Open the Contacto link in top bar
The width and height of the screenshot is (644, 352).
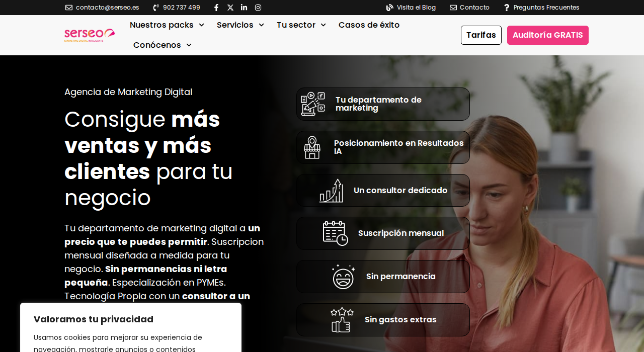(474, 8)
